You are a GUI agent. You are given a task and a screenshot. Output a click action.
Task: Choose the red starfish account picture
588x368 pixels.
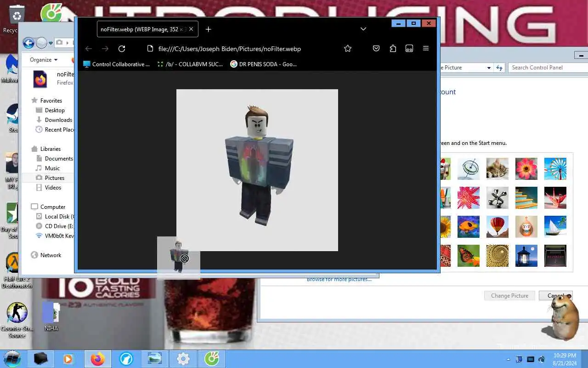click(x=469, y=198)
